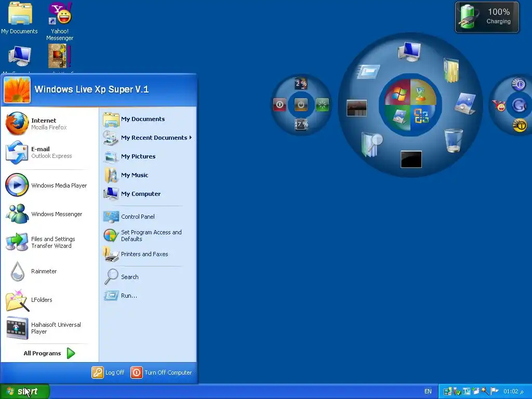Click the yellow T hand icon in right widget
532x399 pixels.
click(519, 126)
